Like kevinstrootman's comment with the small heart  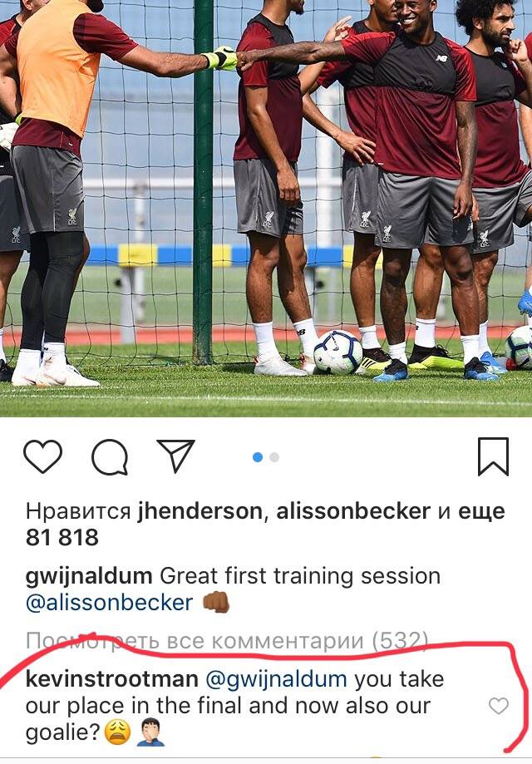[499, 706]
